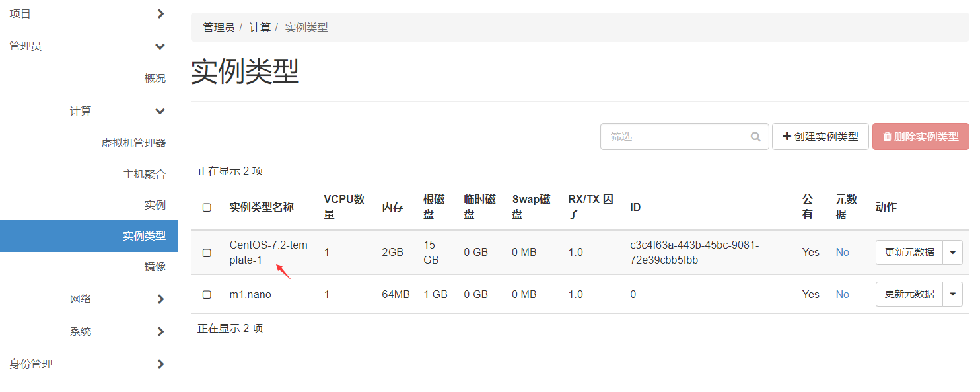Click the 元数据 No link for CentOS-7.2-template-1

pos(842,252)
